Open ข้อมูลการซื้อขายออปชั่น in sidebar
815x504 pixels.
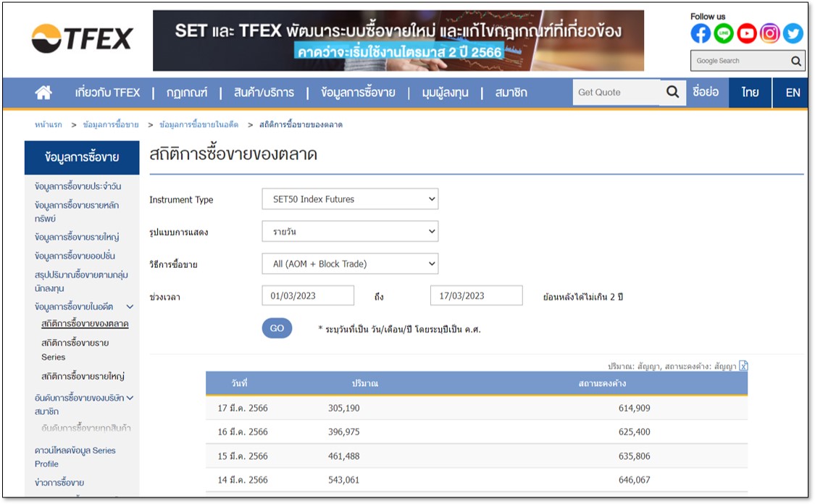click(x=75, y=256)
